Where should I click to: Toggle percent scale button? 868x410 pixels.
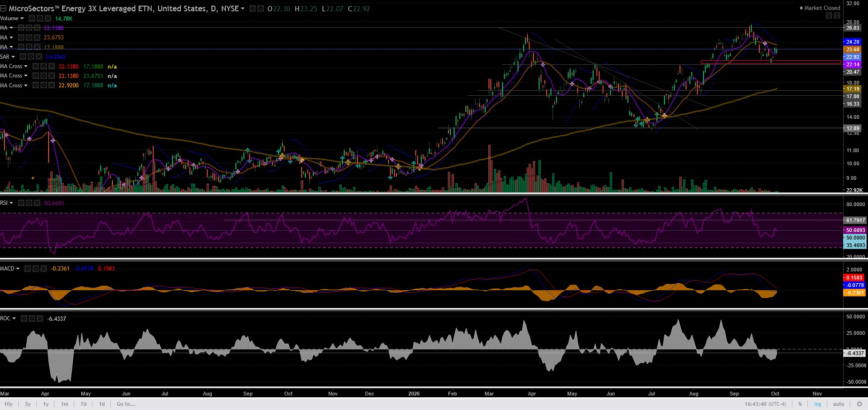800,404
